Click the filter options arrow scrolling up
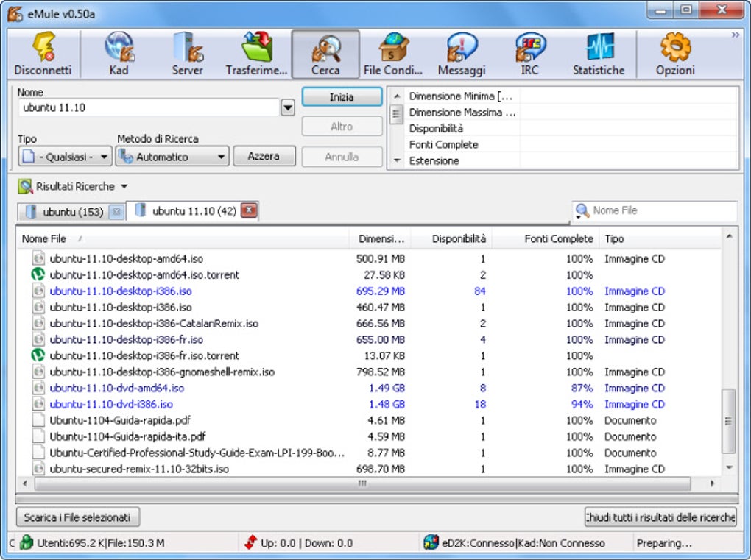 tap(397, 96)
